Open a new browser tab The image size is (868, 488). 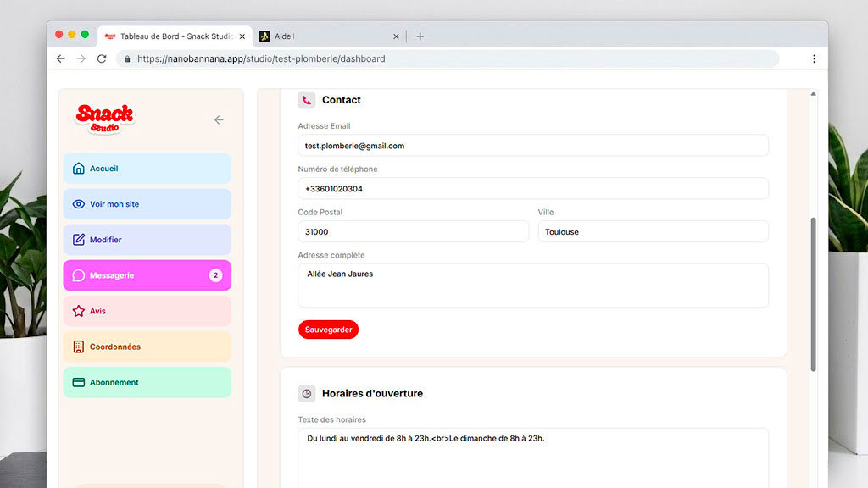tap(420, 36)
